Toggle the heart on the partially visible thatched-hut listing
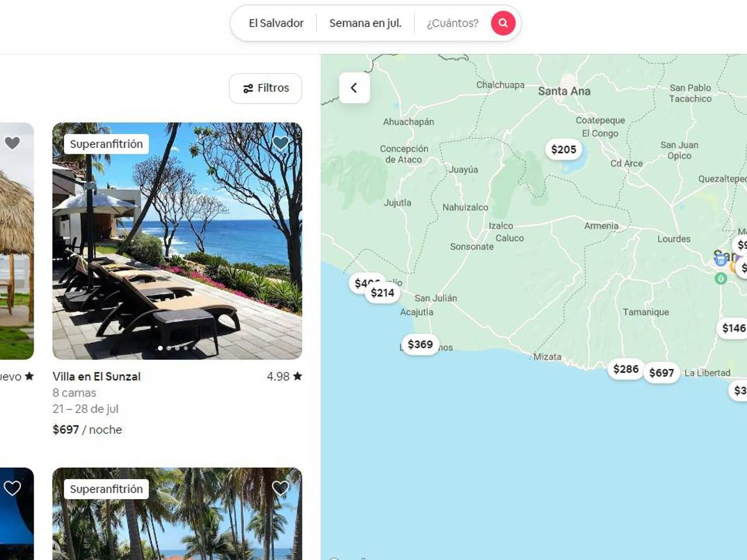The width and height of the screenshot is (747, 560). pos(12,143)
